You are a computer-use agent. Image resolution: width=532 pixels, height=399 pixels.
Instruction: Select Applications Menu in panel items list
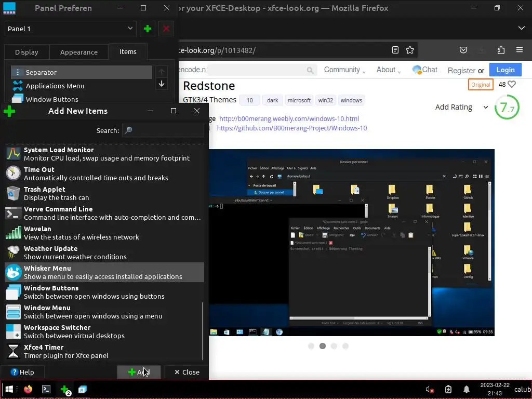click(x=82, y=86)
